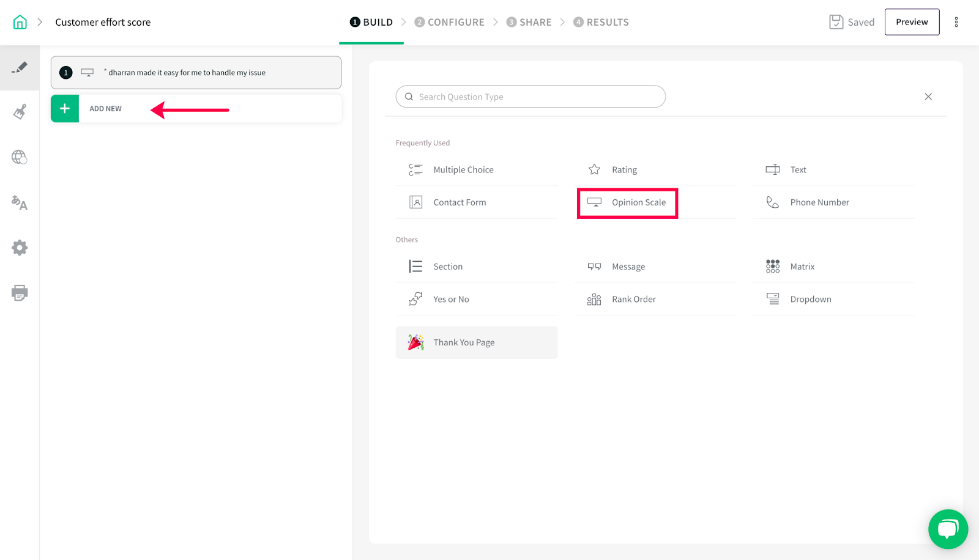Choose the Dropdown question type
Screen dimensions: 979x560
click(833, 299)
